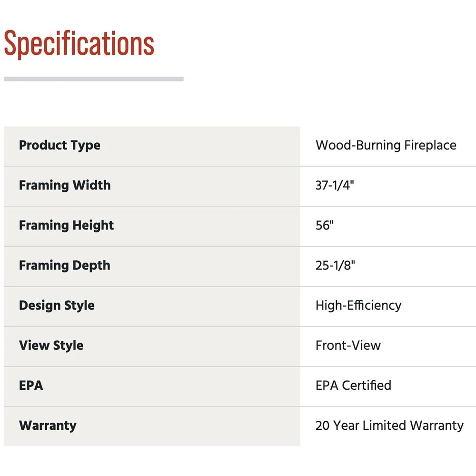476x476 pixels.
Task: Select the Framing Height label
Action: pyautogui.click(x=66, y=225)
